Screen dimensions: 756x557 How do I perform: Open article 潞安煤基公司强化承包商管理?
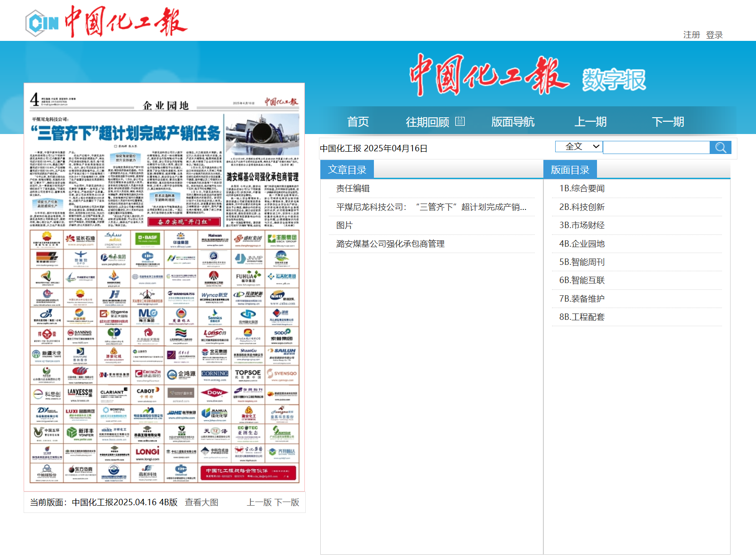pyautogui.click(x=390, y=244)
